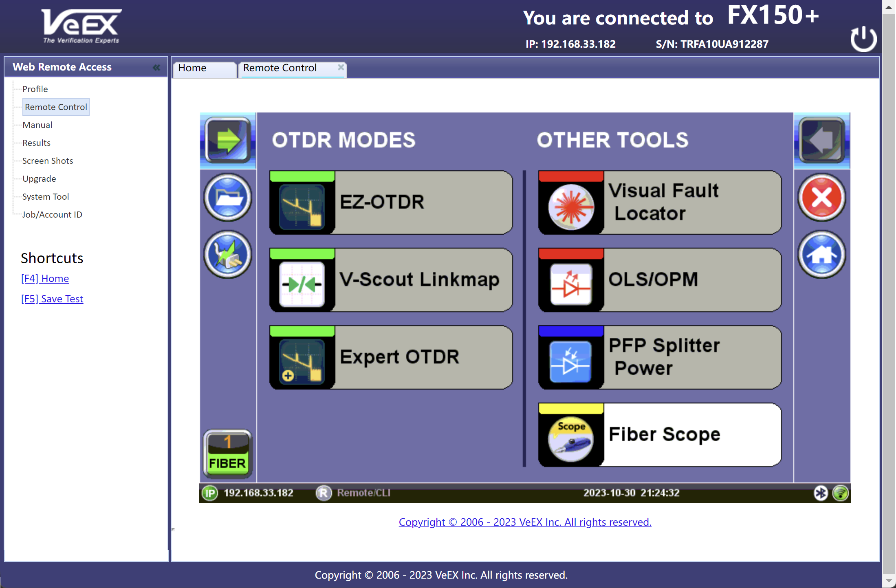Viewport: 896px width, 588px height.
Task: Click the green IP status icon
Action: pos(210,493)
